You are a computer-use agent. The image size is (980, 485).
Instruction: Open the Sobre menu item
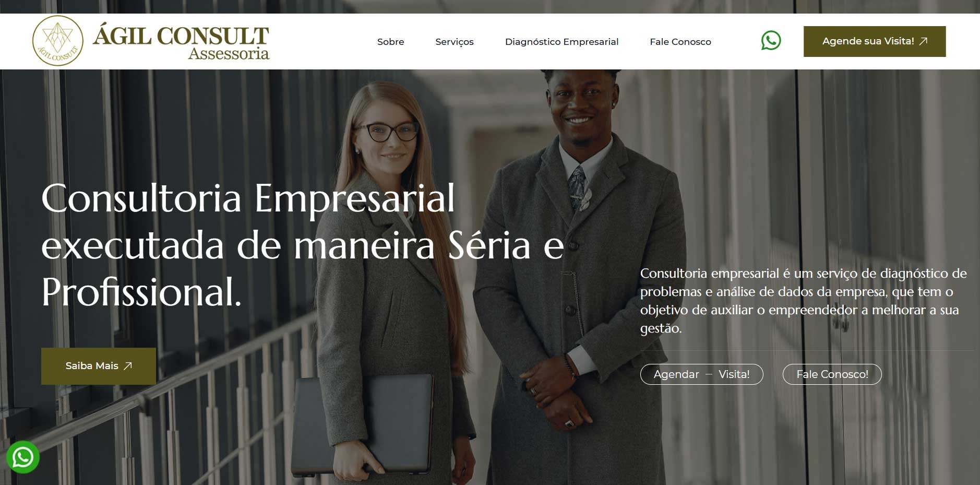click(x=390, y=42)
